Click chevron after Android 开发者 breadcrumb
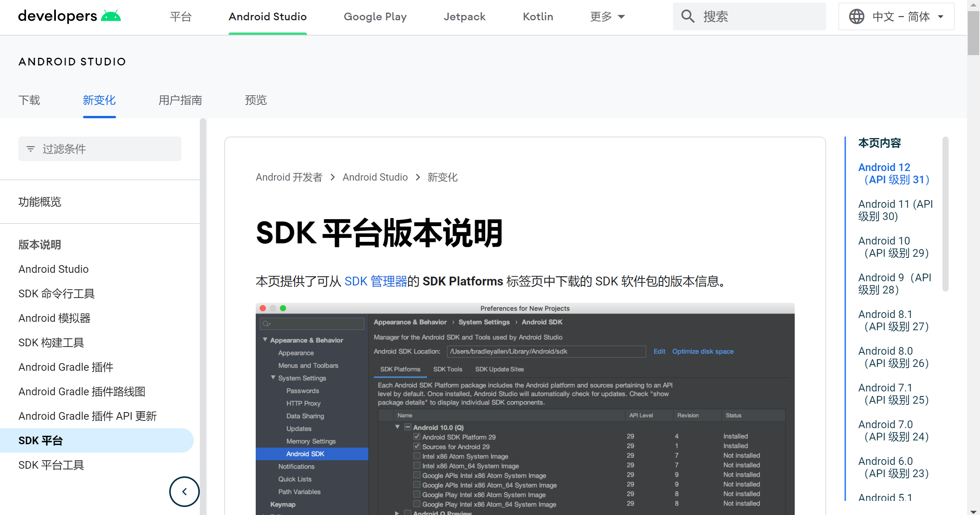 [x=333, y=177]
